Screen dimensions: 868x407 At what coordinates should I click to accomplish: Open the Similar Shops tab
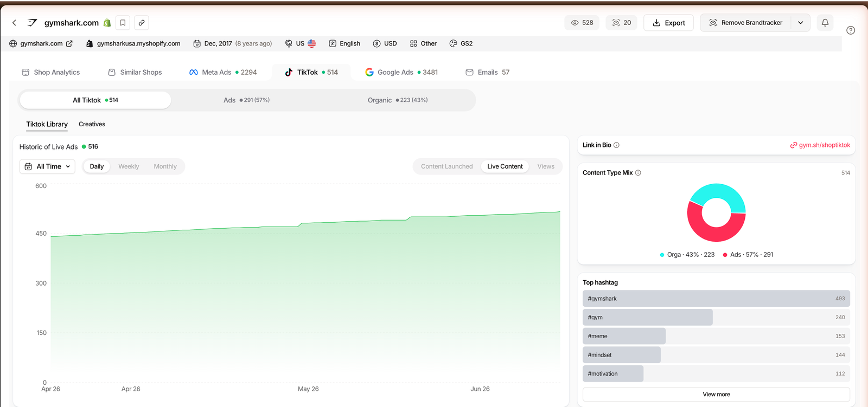135,72
